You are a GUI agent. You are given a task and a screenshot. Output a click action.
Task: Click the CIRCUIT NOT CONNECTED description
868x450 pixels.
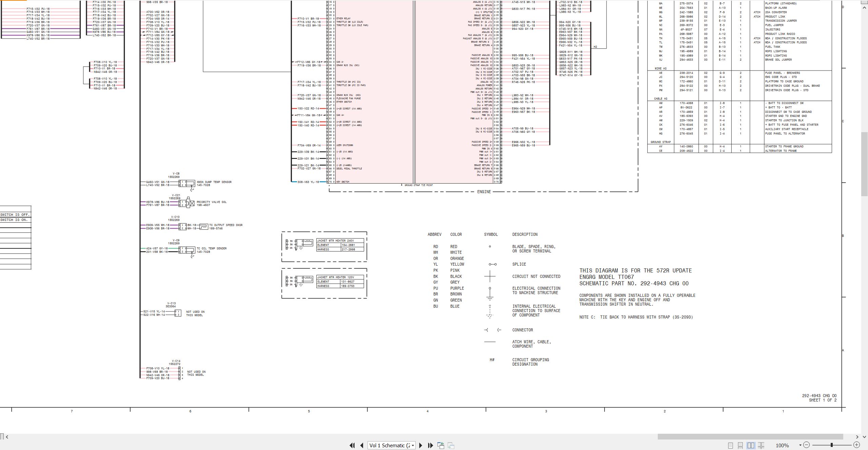536,277
